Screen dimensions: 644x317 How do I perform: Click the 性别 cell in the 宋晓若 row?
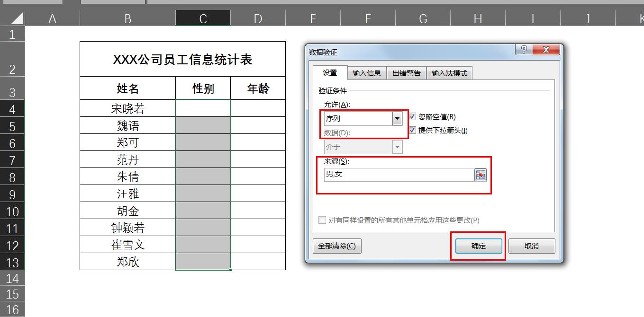(x=203, y=108)
